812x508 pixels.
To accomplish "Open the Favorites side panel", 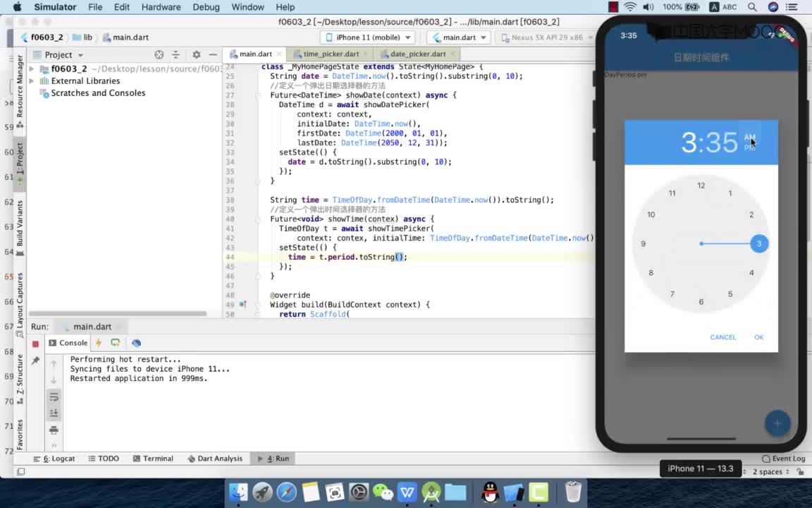I will (x=20, y=435).
